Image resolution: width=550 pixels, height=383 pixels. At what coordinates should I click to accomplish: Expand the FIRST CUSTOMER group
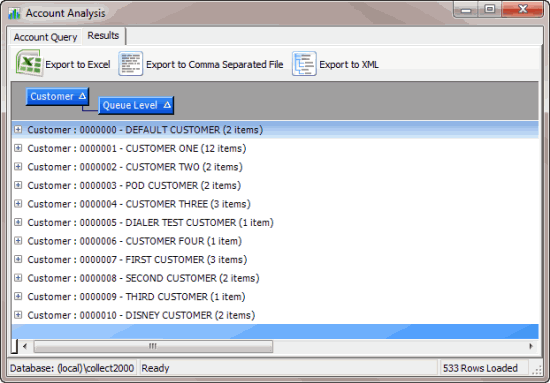coord(18,260)
